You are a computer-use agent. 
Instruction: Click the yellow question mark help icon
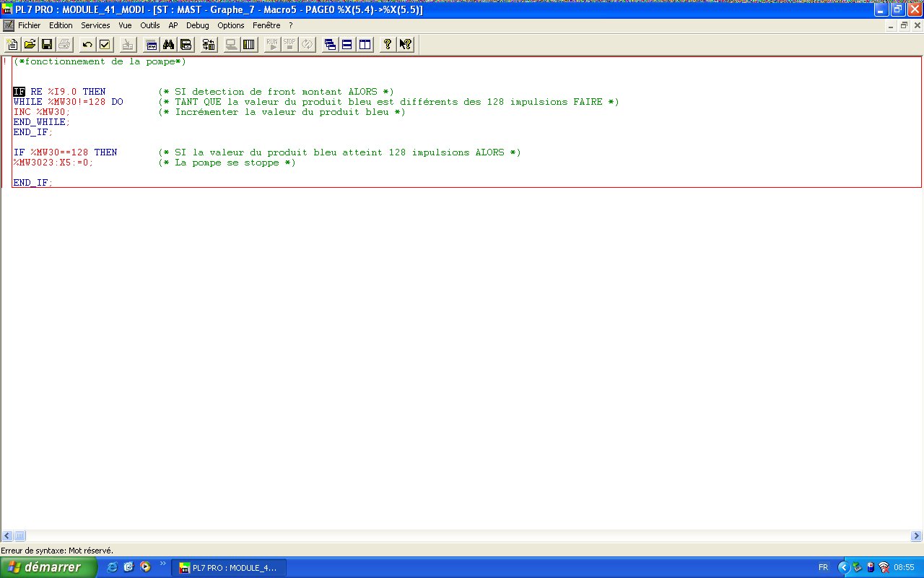click(x=388, y=45)
